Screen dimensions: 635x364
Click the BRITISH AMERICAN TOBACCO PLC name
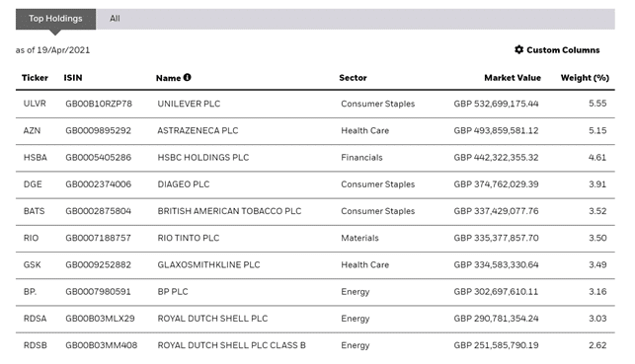pyautogui.click(x=229, y=211)
